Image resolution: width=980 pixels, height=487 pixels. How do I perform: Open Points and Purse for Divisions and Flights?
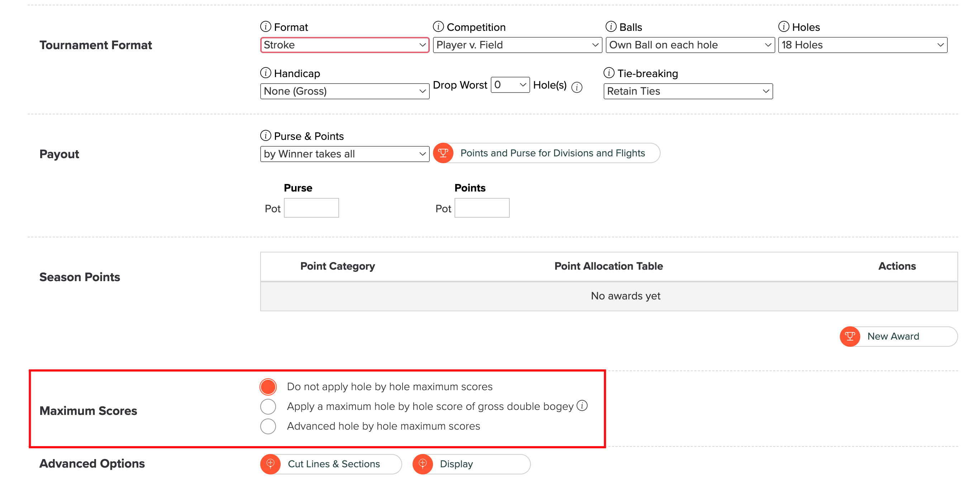547,153
